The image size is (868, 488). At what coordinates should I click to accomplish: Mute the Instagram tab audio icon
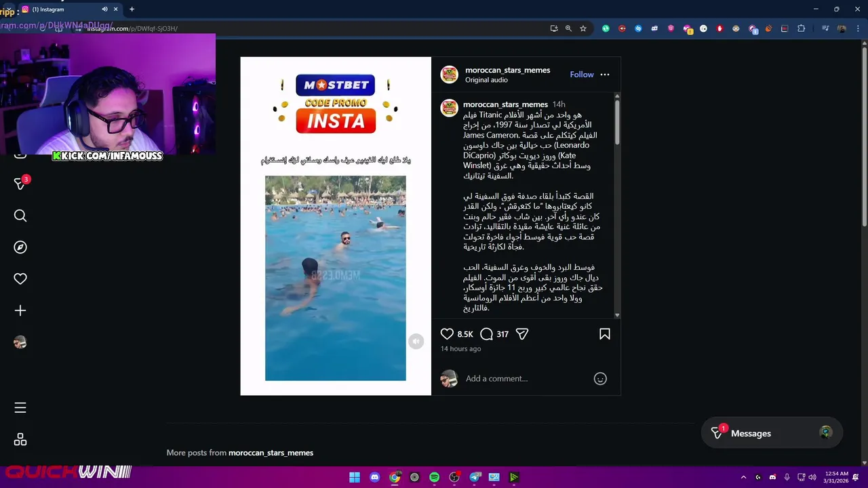[104, 9]
